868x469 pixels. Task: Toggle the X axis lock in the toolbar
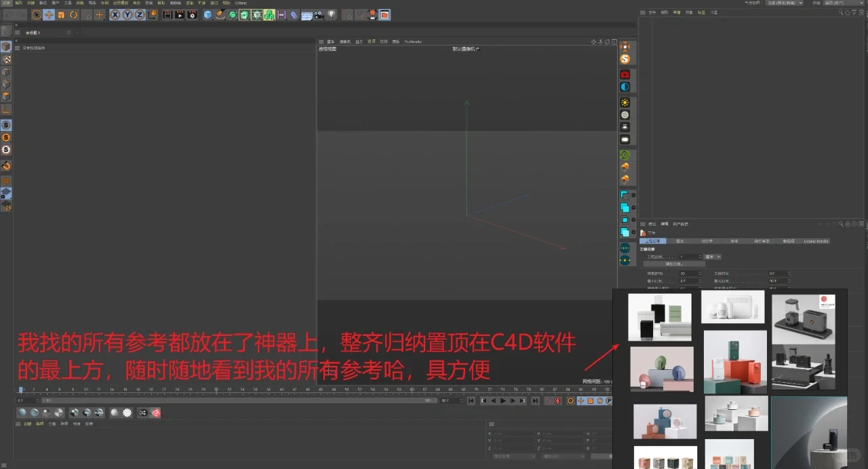115,14
